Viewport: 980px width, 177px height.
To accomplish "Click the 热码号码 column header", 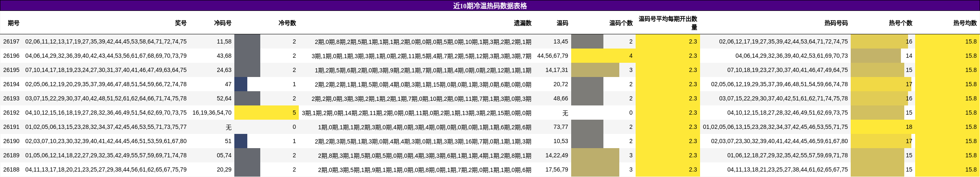I will click(836, 23).
